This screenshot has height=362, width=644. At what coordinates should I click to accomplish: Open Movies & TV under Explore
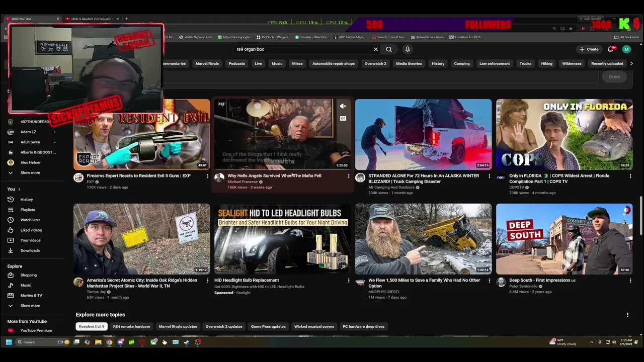31,295
